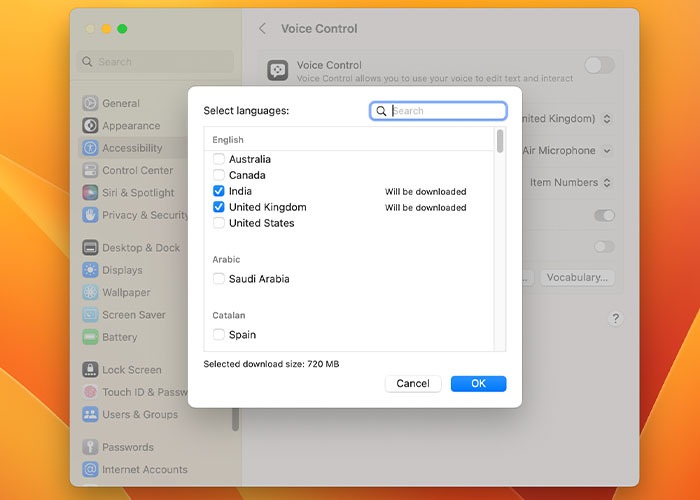Click the Voice Control speech bubble icon
This screenshot has height=500, width=700.
click(278, 70)
